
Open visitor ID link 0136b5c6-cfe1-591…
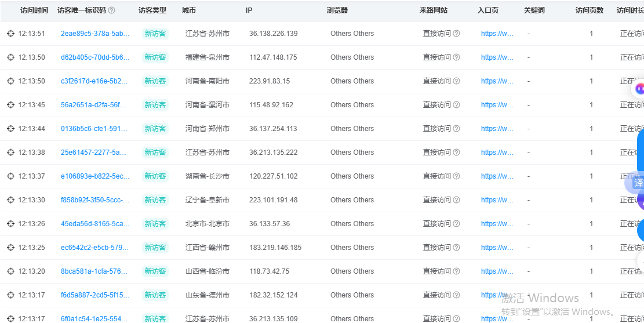click(x=94, y=129)
